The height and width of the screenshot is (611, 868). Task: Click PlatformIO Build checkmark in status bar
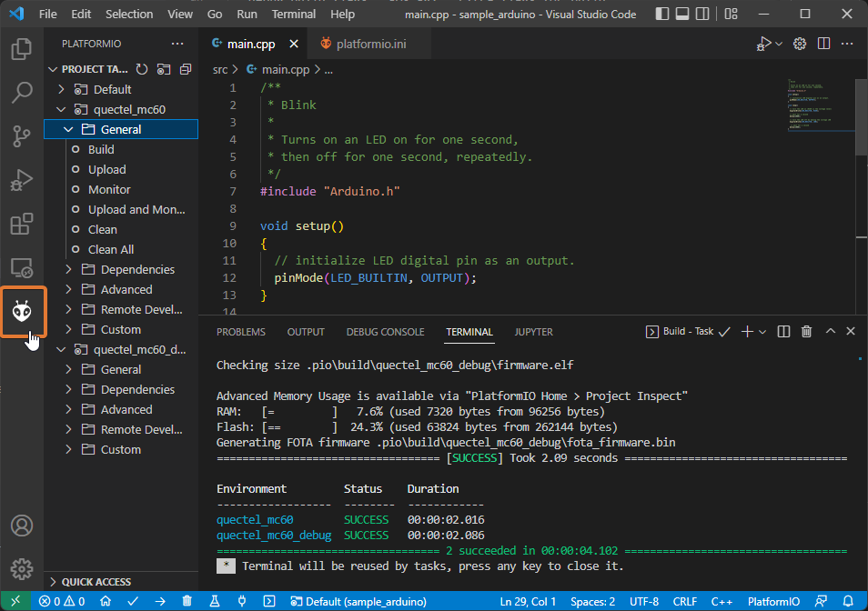[133, 601]
